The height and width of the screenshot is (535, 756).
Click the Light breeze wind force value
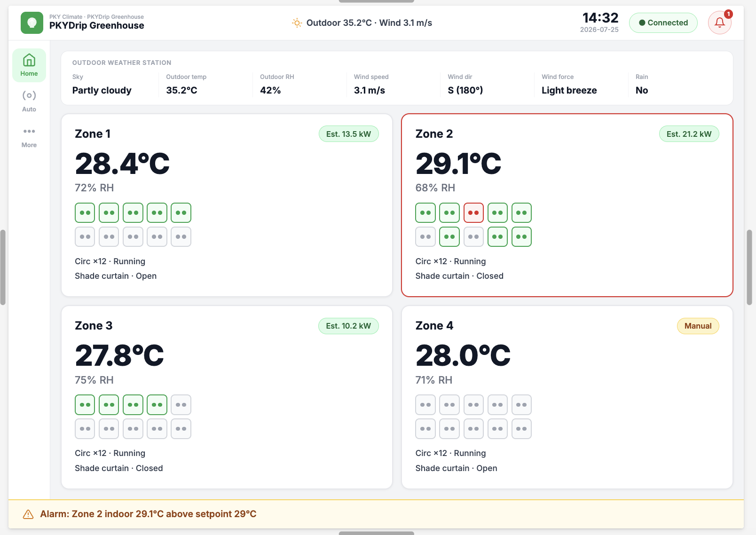pos(569,90)
